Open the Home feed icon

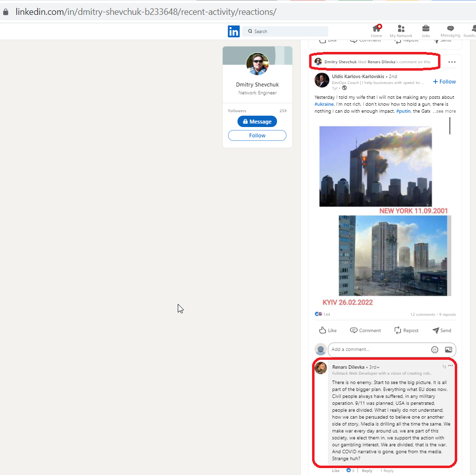376,31
